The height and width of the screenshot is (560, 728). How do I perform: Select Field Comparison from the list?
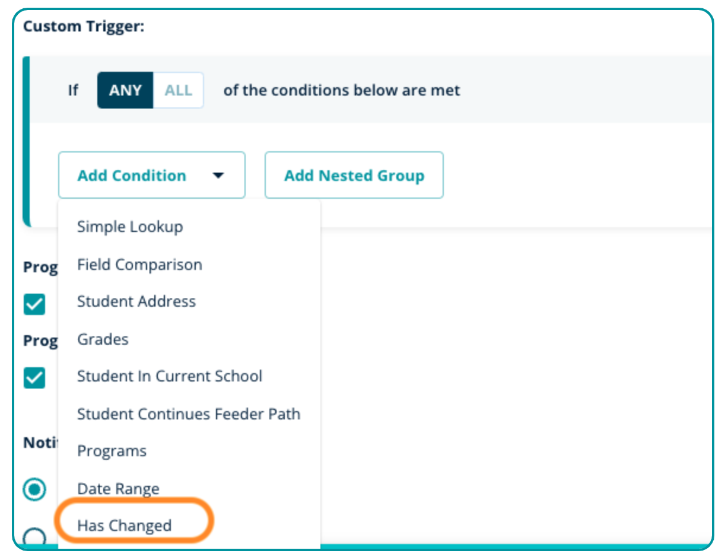(139, 265)
